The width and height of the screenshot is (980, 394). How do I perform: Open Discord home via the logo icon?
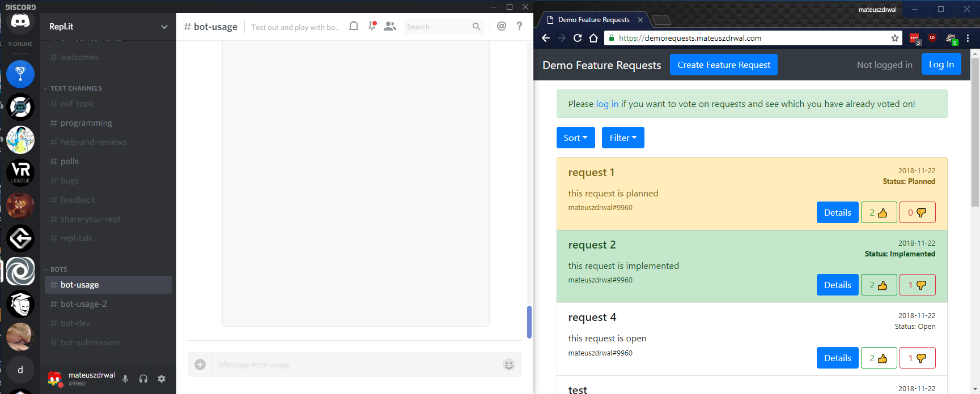(x=20, y=22)
